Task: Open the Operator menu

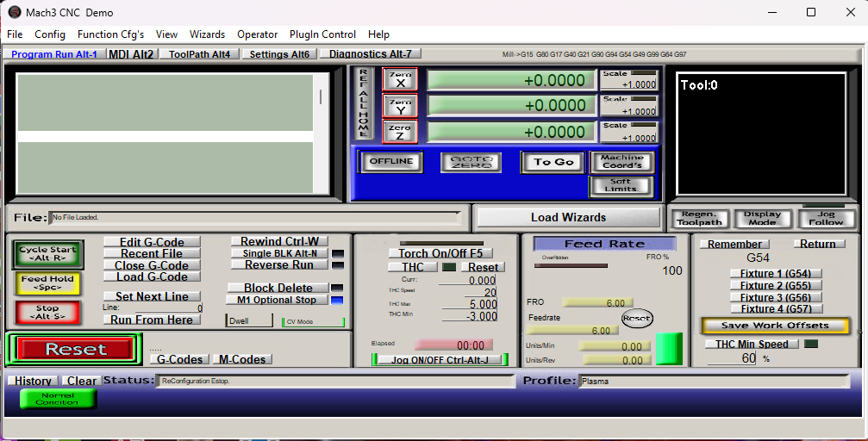Action: point(258,34)
